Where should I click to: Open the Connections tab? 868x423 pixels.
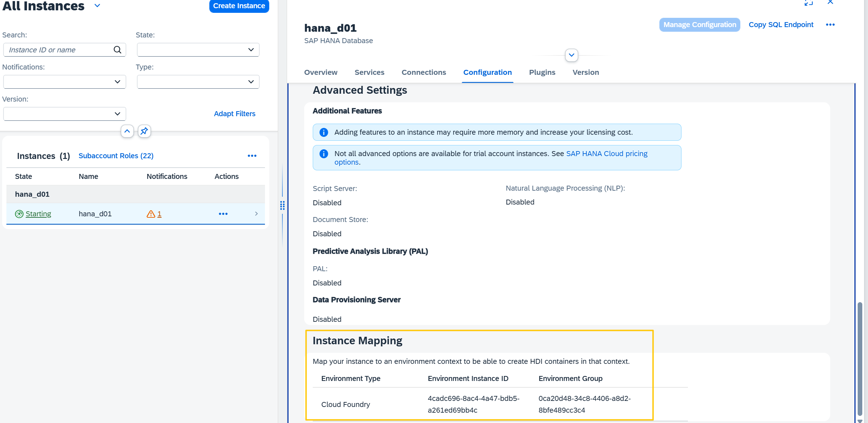tap(424, 72)
